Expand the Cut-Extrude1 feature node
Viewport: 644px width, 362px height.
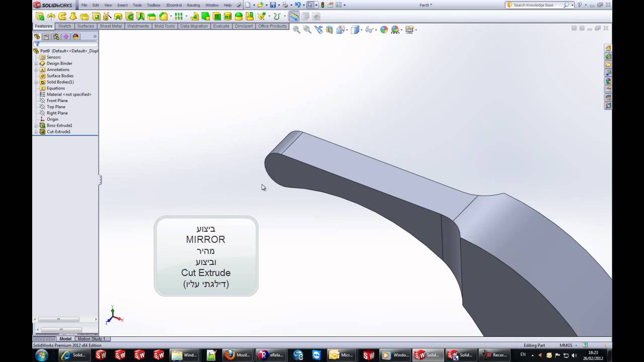coord(36,132)
